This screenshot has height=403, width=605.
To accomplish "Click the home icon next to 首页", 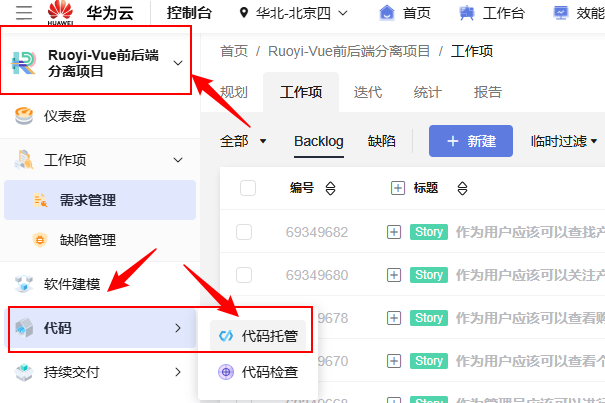I will [387, 13].
